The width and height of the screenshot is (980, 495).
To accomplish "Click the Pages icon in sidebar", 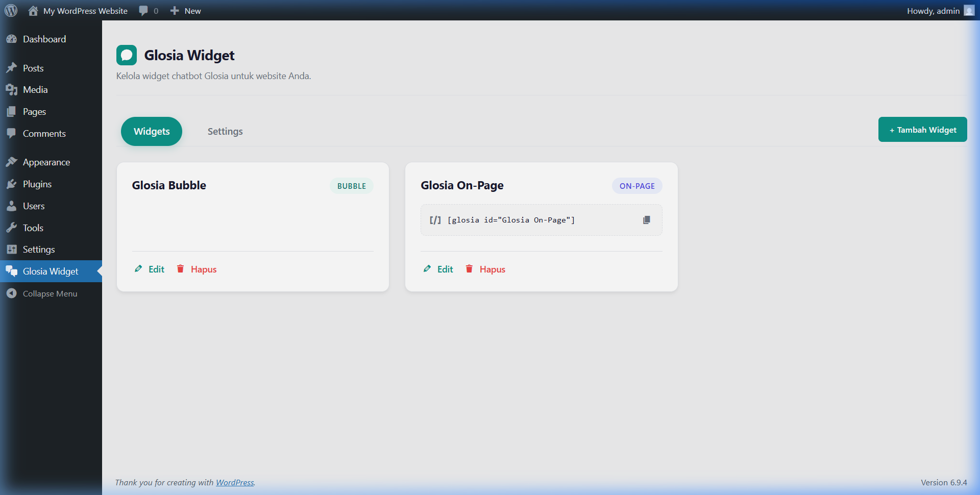I will click(11, 112).
